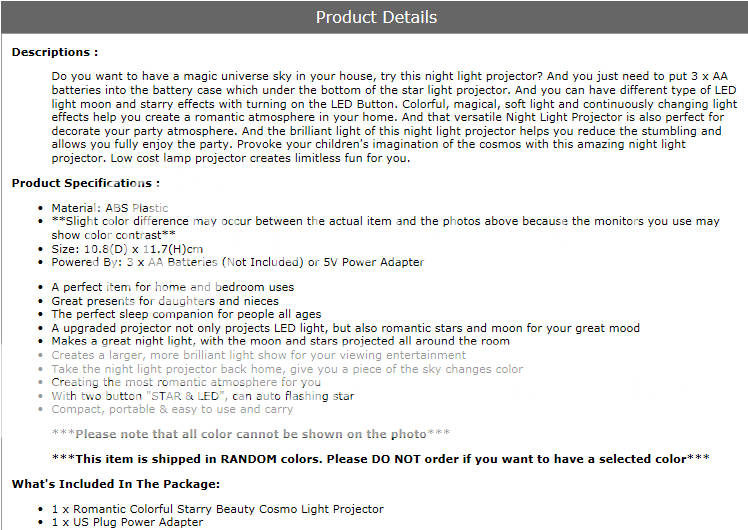Click the RANDOM colors shipping warning

coord(381,459)
